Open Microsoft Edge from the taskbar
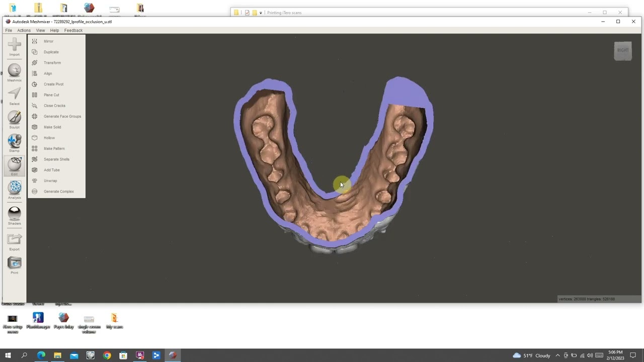The width and height of the screenshot is (644, 362). pyautogui.click(x=41, y=355)
